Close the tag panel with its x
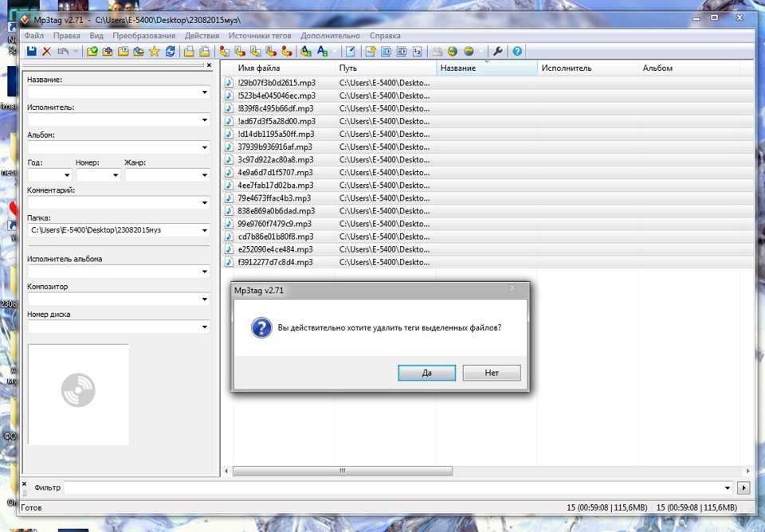The image size is (765, 532). pos(210,65)
